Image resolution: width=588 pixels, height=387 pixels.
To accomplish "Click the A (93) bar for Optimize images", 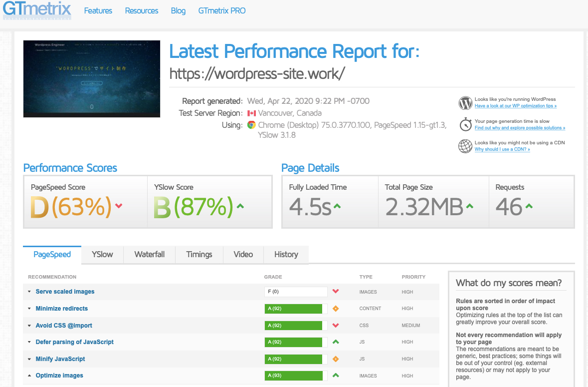I will 296,376.
